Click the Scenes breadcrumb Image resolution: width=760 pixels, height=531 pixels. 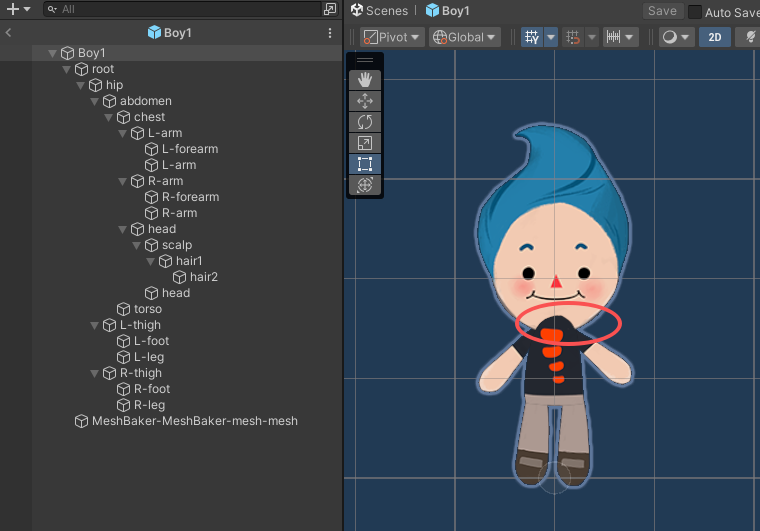[379, 11]
